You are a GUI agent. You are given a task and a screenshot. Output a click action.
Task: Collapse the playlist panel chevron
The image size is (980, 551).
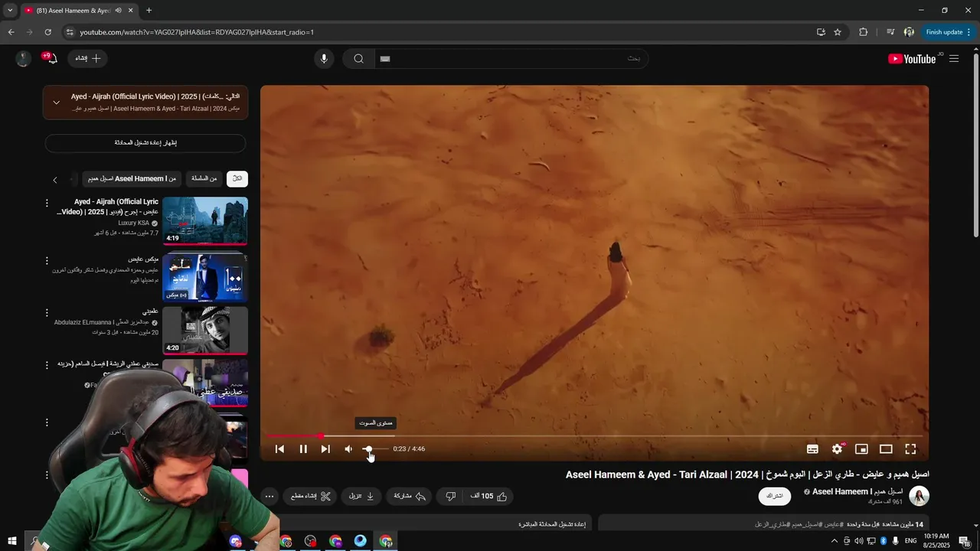(x=56, y=102)
